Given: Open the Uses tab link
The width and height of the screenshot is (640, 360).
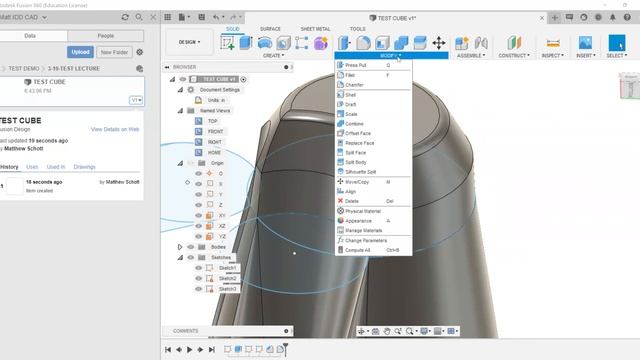Looking at the screenshot, I should [x=32, y=167].
